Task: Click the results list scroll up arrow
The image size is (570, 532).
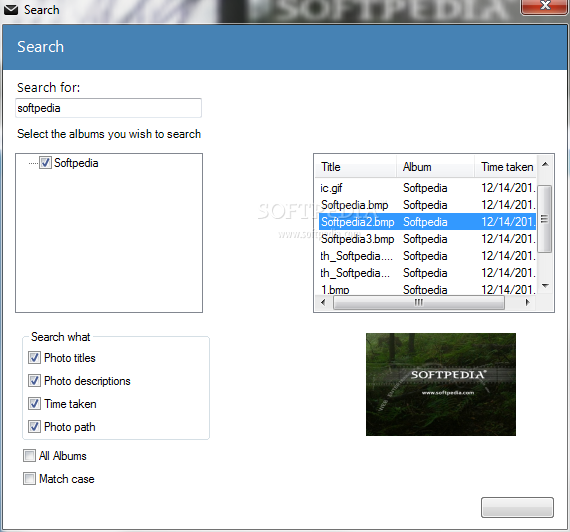Action: pos(545,164)
